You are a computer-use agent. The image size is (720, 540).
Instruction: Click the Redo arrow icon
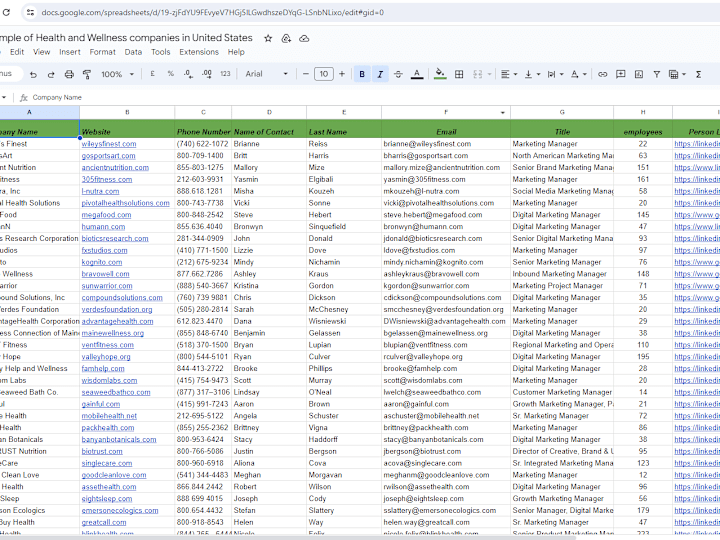(51, 74)
